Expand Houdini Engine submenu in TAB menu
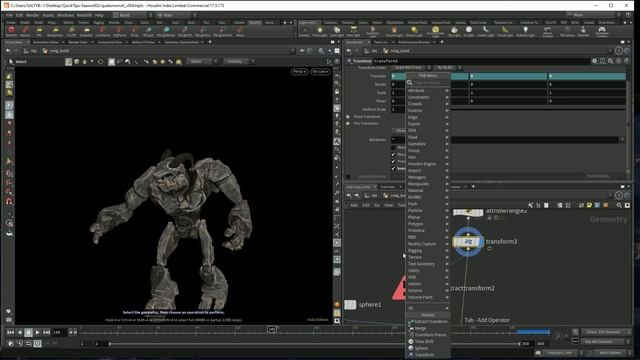The height and width of the screenshot is (360, 640). tap(428, 164)
